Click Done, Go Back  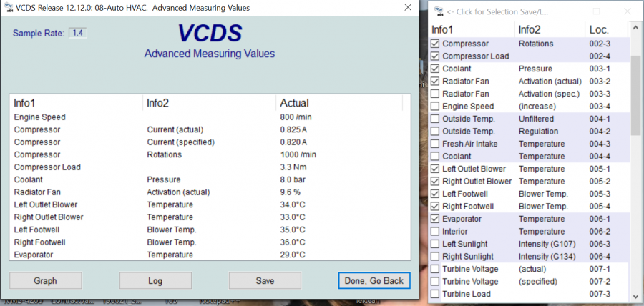click(x=374, y=281)
